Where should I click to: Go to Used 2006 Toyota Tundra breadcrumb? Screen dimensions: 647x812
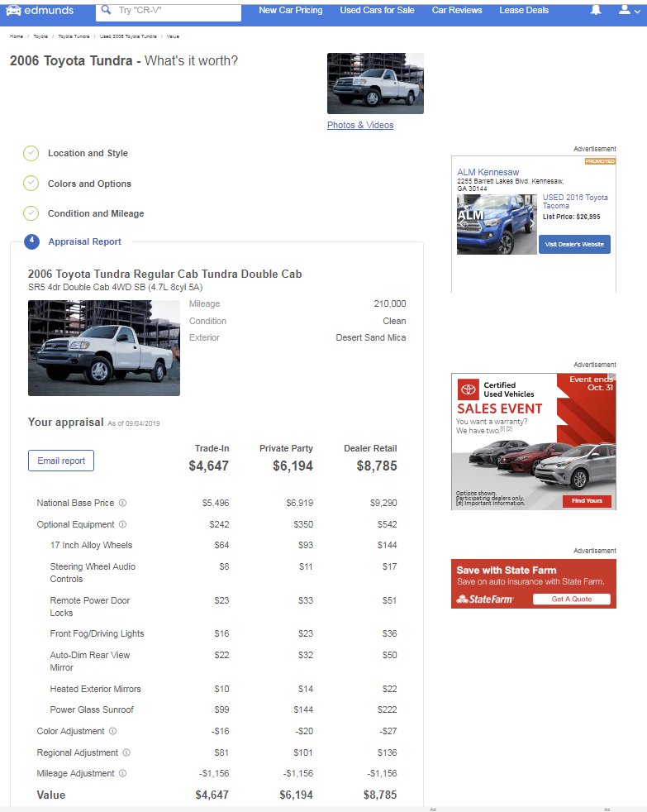click(128, 36)
